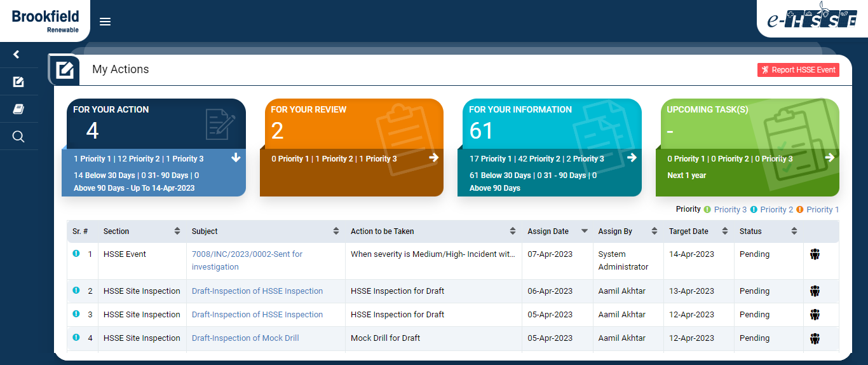Collapse sidebar with the left chevron icon
The height and width of the screenshot is (365, 868).
click(x=17, y=55)
